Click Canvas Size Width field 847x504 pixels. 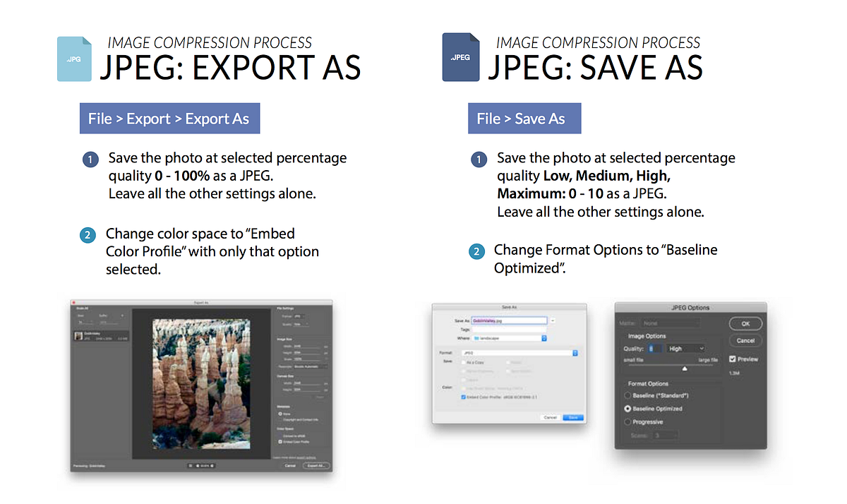tap(306, 383)
